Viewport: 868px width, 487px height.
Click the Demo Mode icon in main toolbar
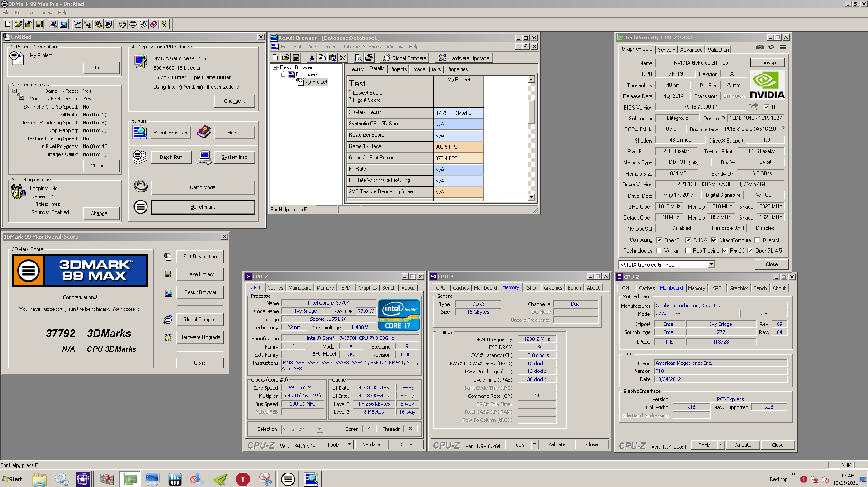123,24
